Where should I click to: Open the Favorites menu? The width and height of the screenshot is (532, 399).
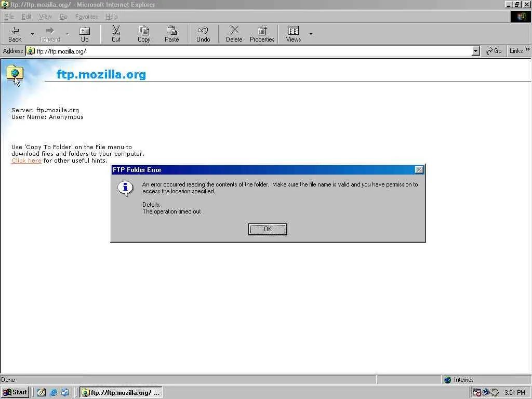87,17
